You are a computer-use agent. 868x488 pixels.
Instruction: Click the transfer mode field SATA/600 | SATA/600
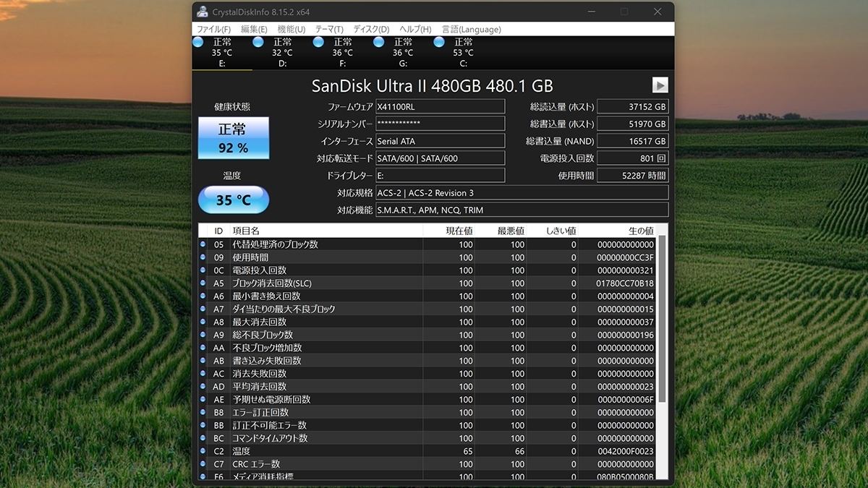pyautogui.click(x=440, y=158)
